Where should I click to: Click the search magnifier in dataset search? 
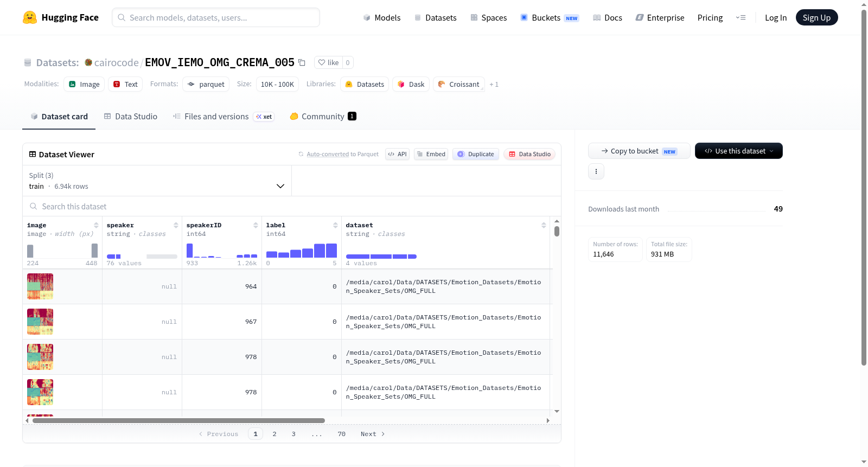pyautogui.click(x=34, y=206)
